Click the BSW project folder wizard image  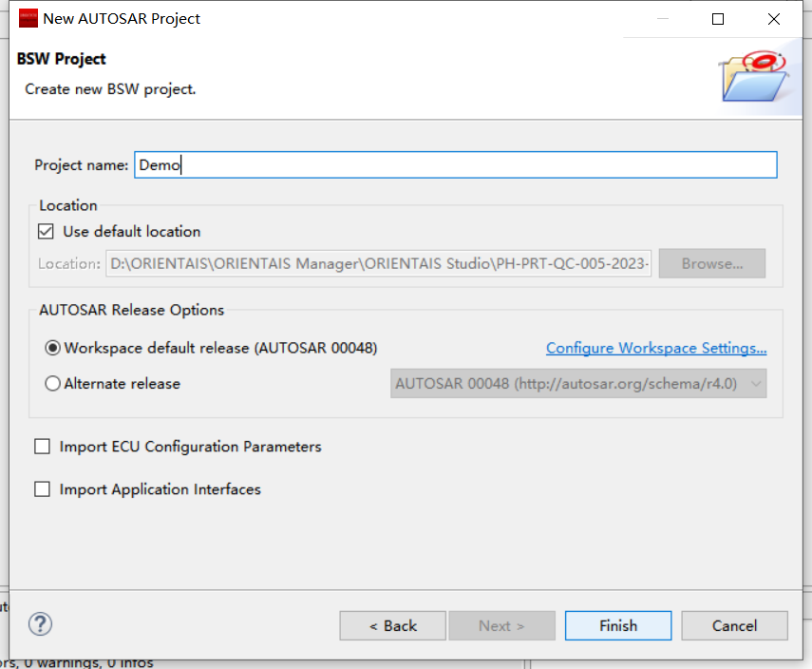point(754,78)
